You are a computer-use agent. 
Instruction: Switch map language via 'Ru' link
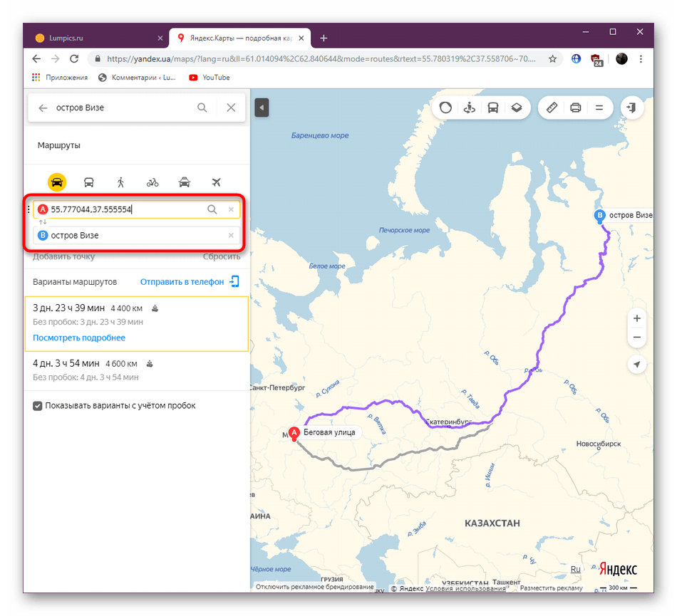pos(576,569)
